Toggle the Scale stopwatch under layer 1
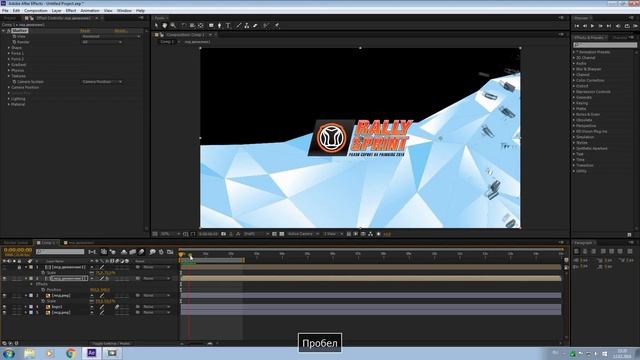This screenshot has height=360, width=640. [x=43, y=273]
